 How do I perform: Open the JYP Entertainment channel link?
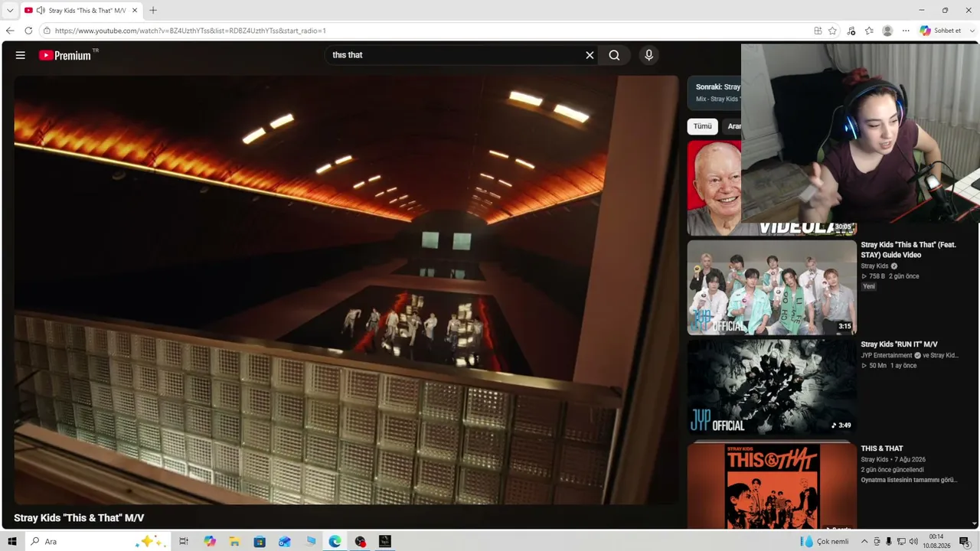click(886, 356)
